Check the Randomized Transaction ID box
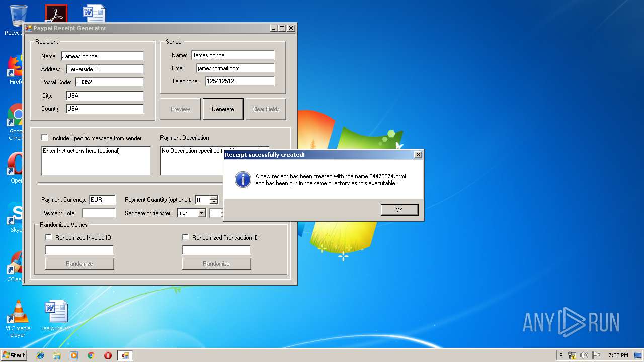Screen dimensions: 644x362 point(186,237)
